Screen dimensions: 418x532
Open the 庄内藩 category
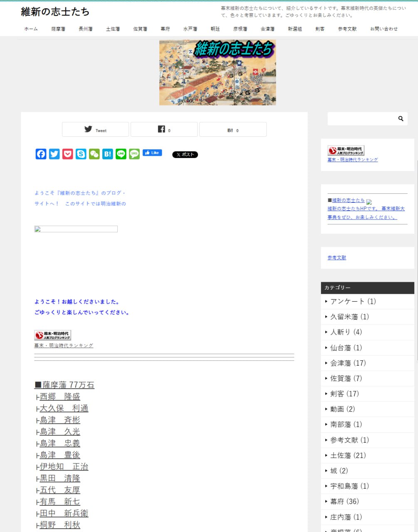pyautogui.click(x=346, y=517)
